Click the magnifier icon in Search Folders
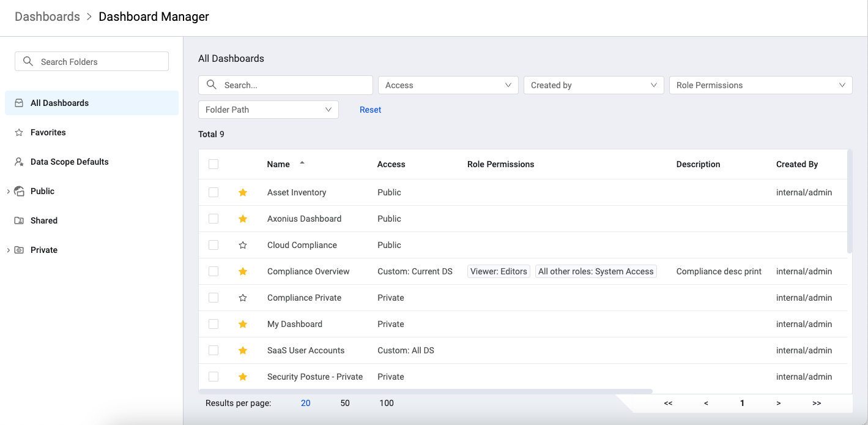This screenshot has height=425, width=868. [x=28, y=61]
